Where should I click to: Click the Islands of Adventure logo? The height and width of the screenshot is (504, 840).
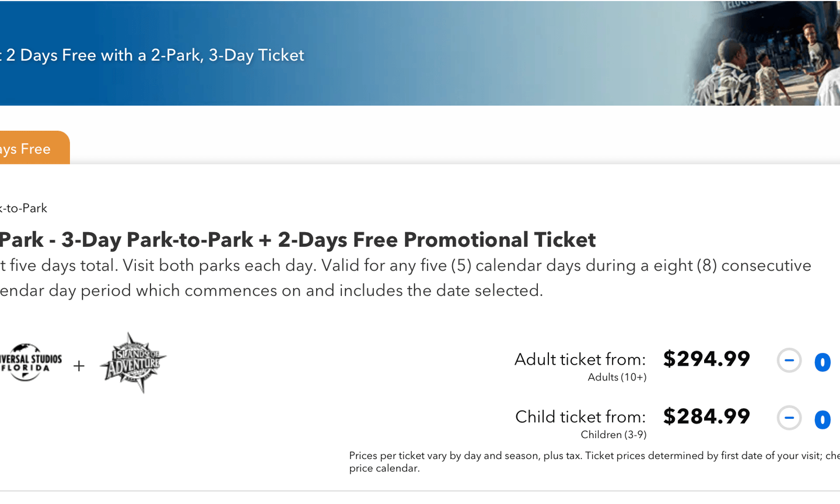click(x=133, y=363)
